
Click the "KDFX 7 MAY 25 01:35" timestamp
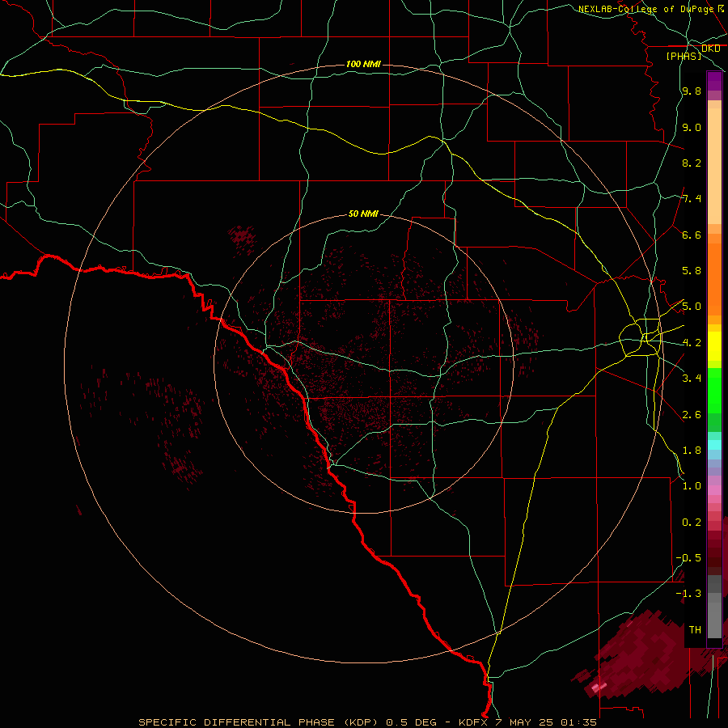[x=527, y=722]
